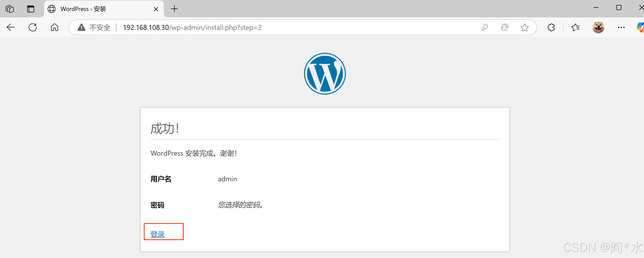Open the tab actions menu icon

pyautogui.click(x=31, y=9)
